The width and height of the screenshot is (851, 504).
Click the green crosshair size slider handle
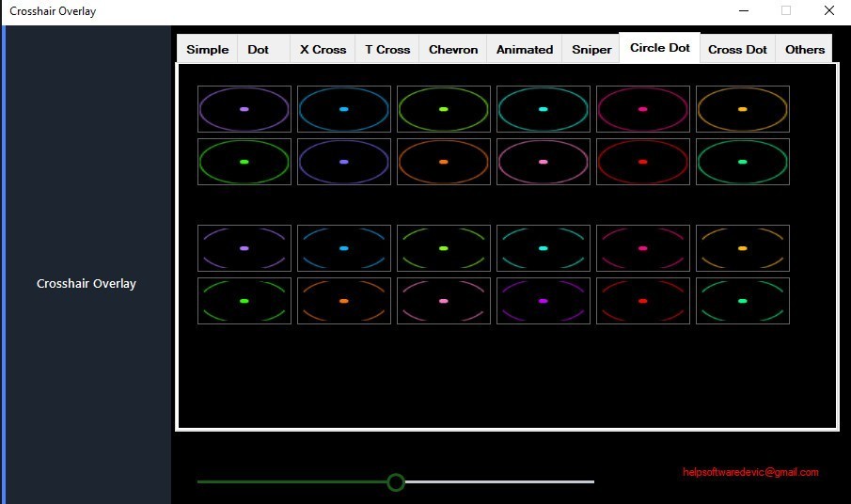coord(396,481)
